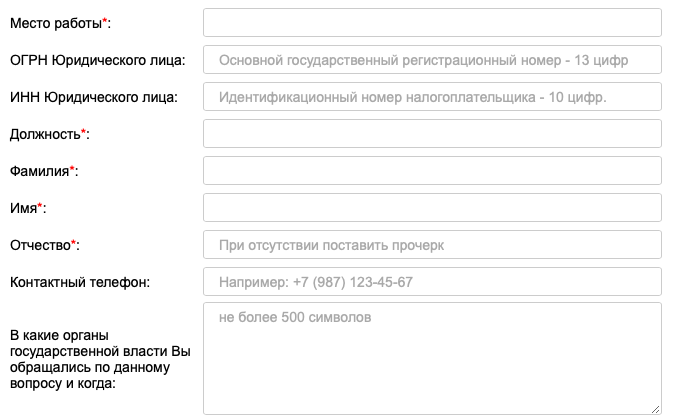Select the Отчество input field
677x419 pixels.
(x=432, y=245)
